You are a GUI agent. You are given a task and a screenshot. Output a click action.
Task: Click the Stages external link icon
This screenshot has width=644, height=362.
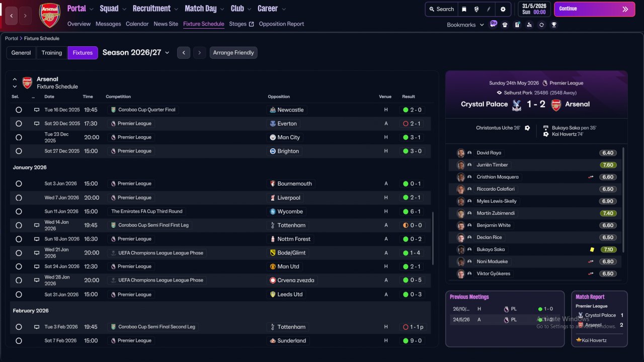(251, 24)
